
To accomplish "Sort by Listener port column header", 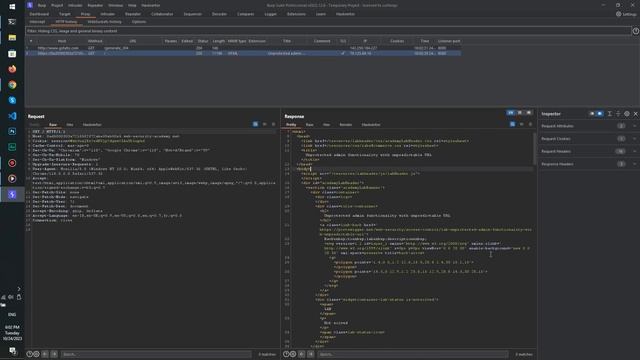I will pos(449,41).
